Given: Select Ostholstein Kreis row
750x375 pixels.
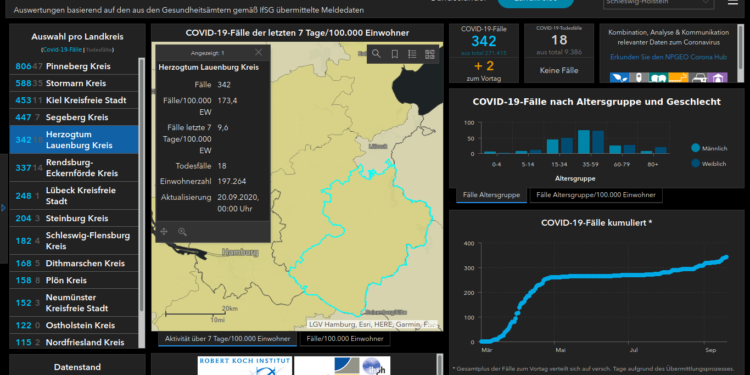Looking at the screenshot, I should (x=74, y=325).
